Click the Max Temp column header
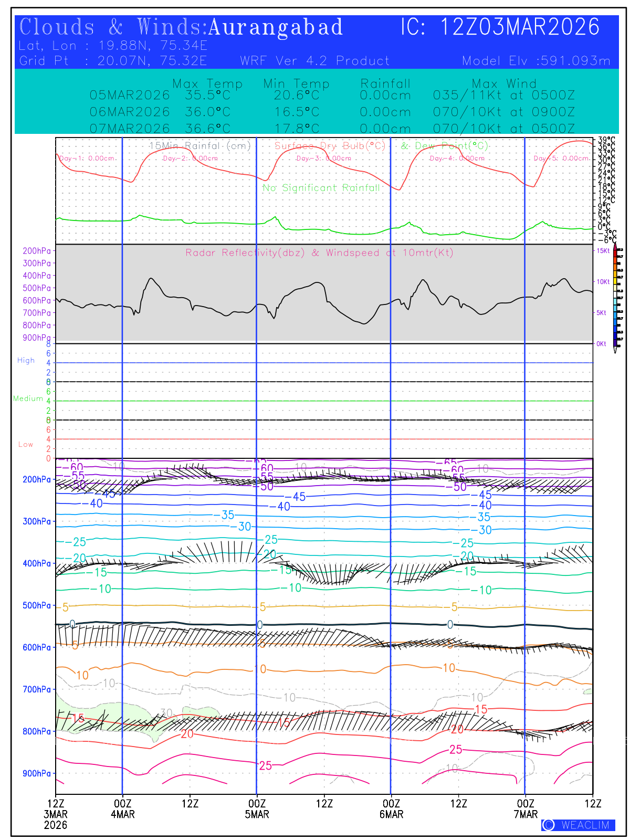Viewport: 630px width, 840px height. coord(207,84)
